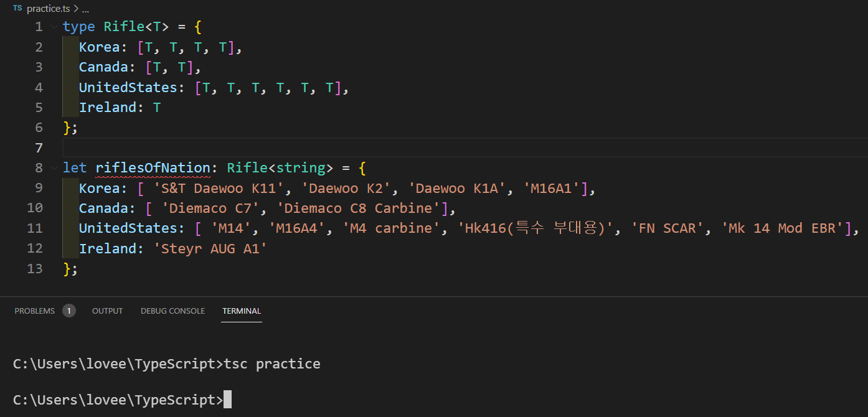This screenshot has height=417, width=868.
Task: Click the empty line 7 in editor
Action: 465,148
